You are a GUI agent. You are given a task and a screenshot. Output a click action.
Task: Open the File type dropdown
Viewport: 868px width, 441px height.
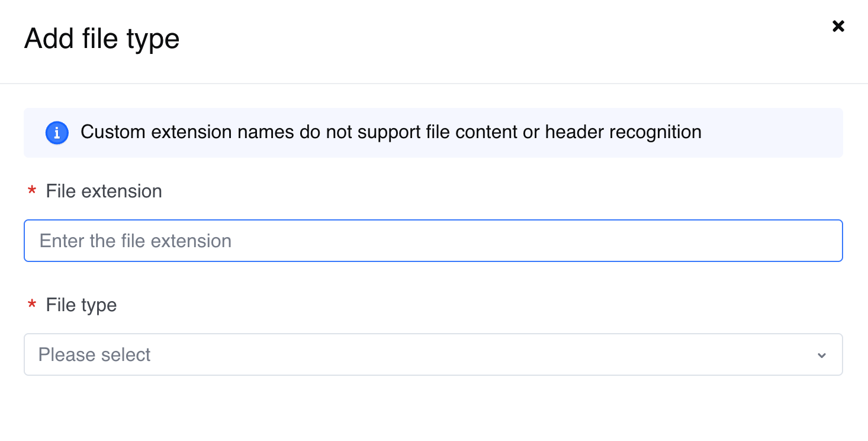point(433,354)
